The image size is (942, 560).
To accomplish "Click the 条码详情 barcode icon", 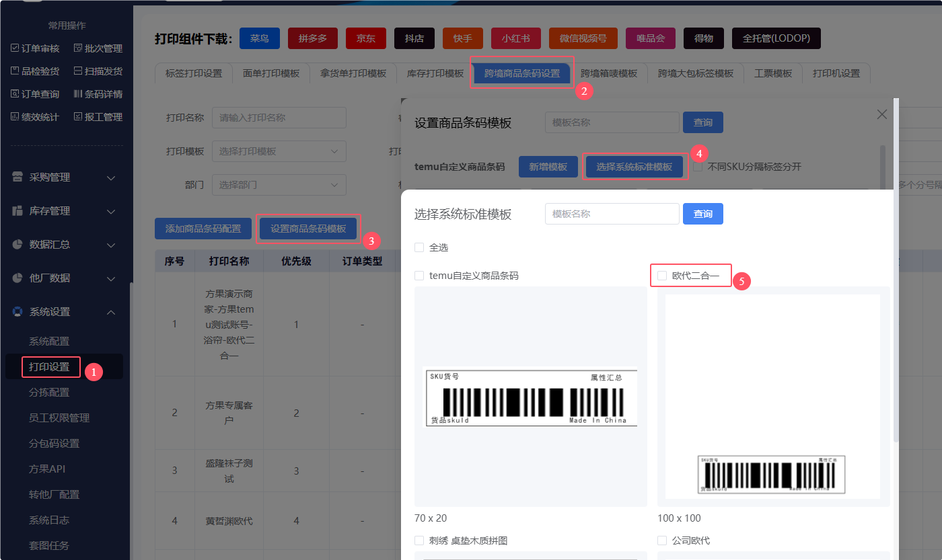I will [78, 93].
